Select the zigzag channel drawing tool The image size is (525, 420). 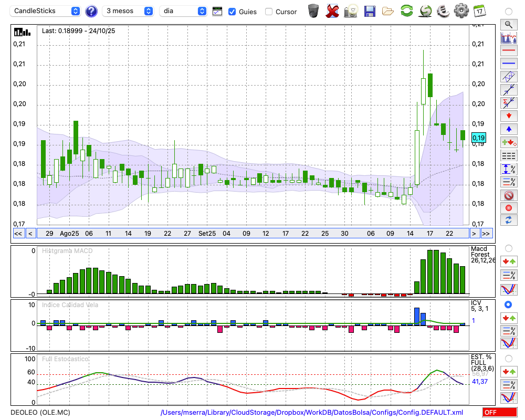click(x=508, y=76)
